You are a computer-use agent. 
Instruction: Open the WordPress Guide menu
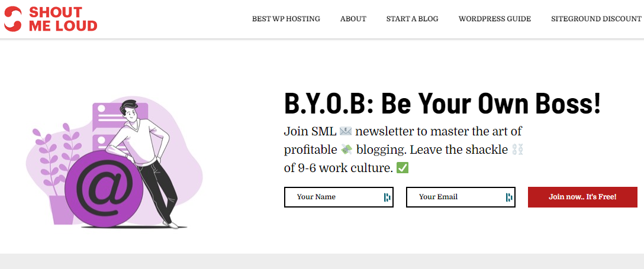[495, 19]
